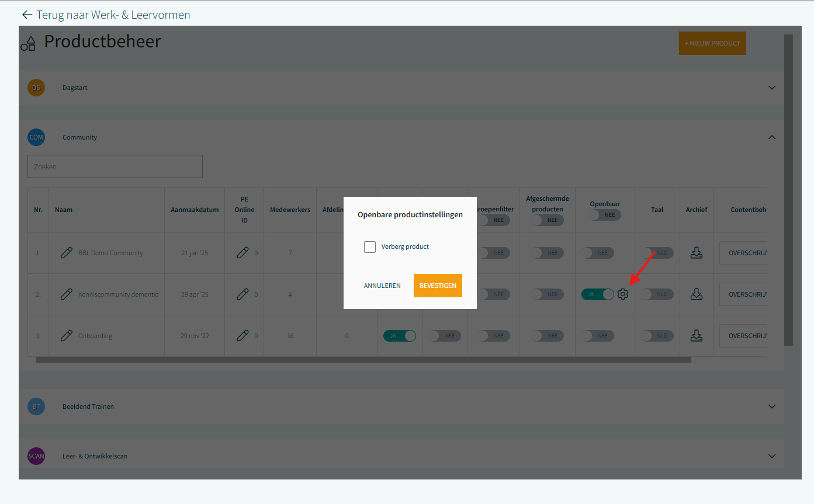Click the back arrow to Werk- & Leervormen

[x=27, y=15]
